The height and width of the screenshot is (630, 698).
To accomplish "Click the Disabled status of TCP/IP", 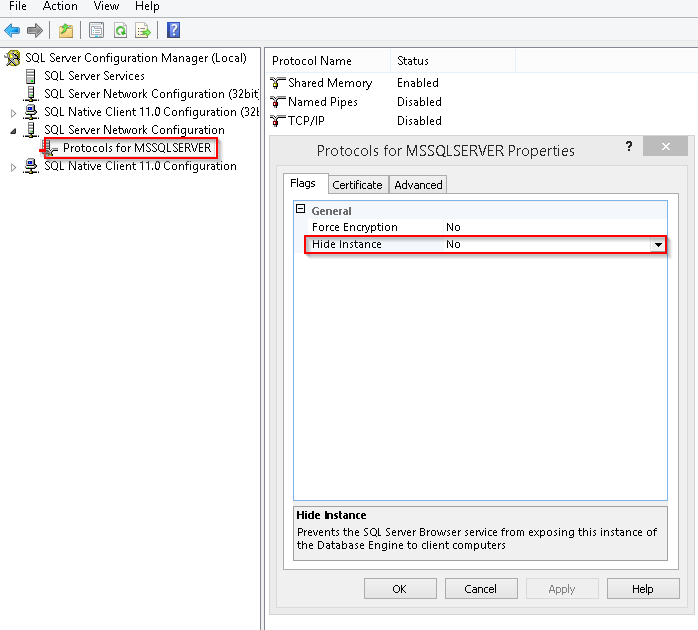I will coord(419,121).
